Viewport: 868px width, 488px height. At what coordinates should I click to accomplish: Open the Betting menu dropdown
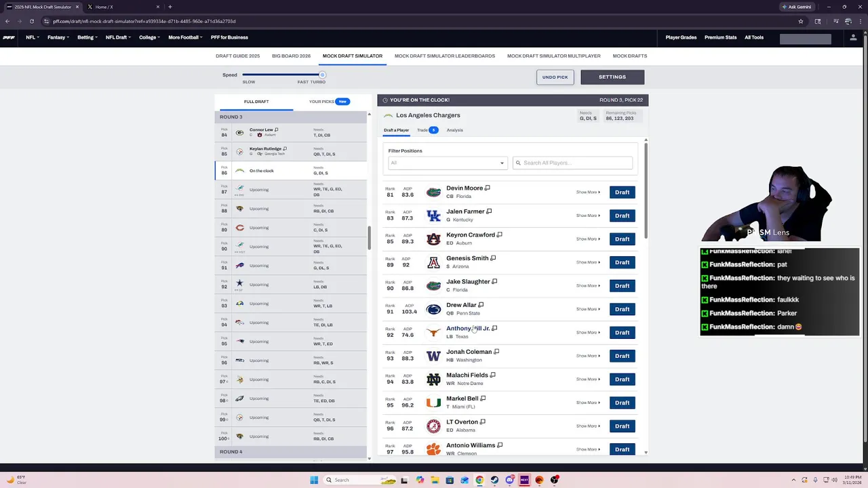click(x=87, y=37)
